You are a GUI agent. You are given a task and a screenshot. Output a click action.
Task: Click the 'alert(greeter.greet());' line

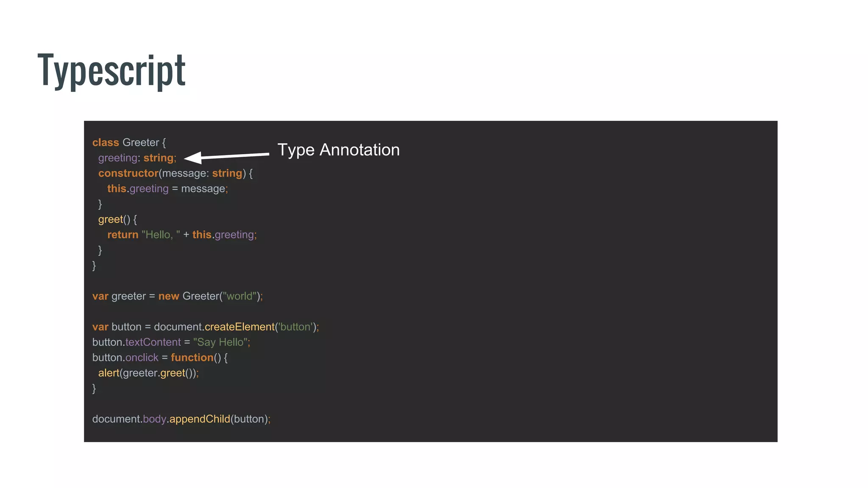coord(148,373)
